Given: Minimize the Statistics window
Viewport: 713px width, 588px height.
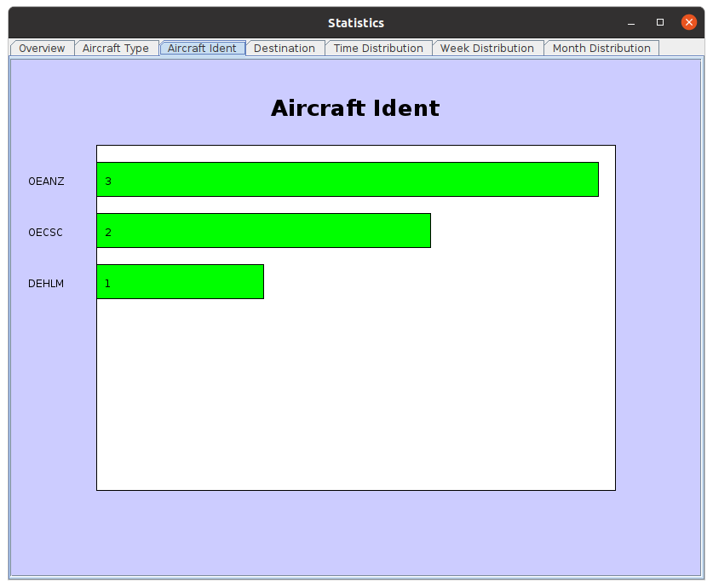Looking at the screenshot, I should pyautogui.click(x=631, y=23).
